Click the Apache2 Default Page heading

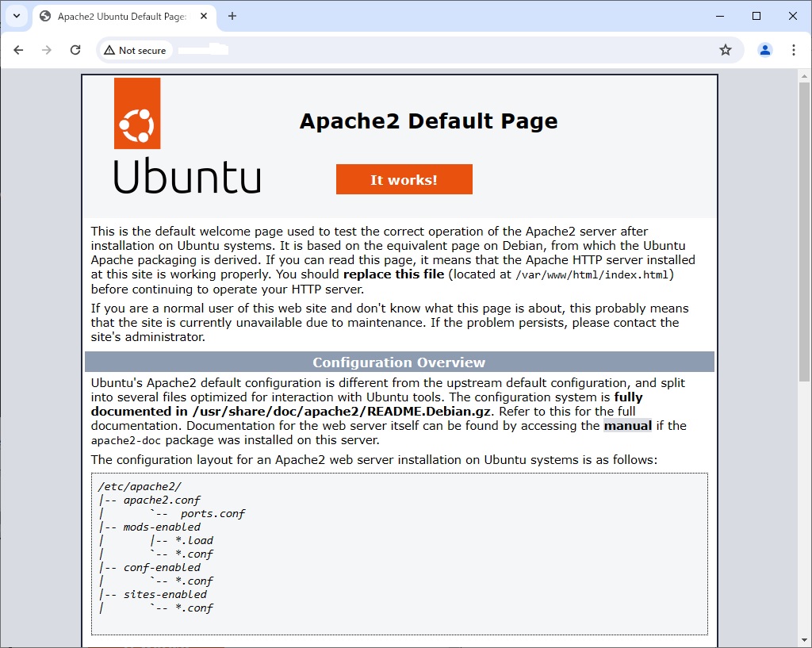point(428,121)
